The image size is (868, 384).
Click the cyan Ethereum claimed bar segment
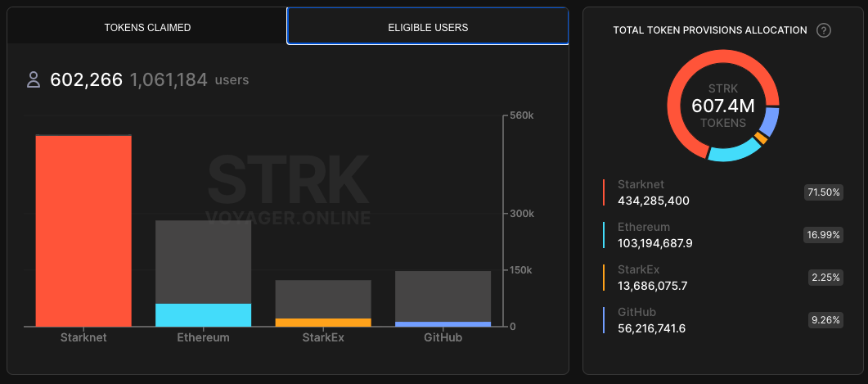(x=203, y=314)
